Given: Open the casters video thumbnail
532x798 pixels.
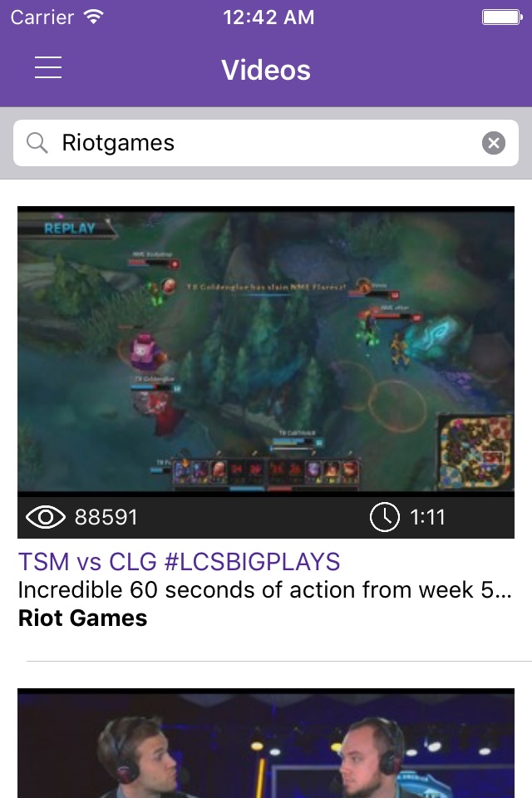Looking at the screenshot, I should 266,743.
